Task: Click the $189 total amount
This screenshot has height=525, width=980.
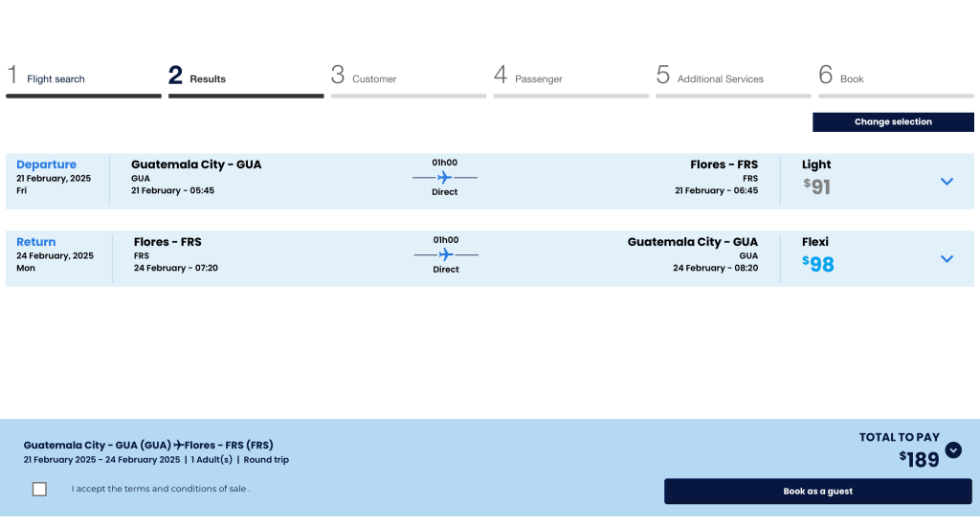Action: 920,460
